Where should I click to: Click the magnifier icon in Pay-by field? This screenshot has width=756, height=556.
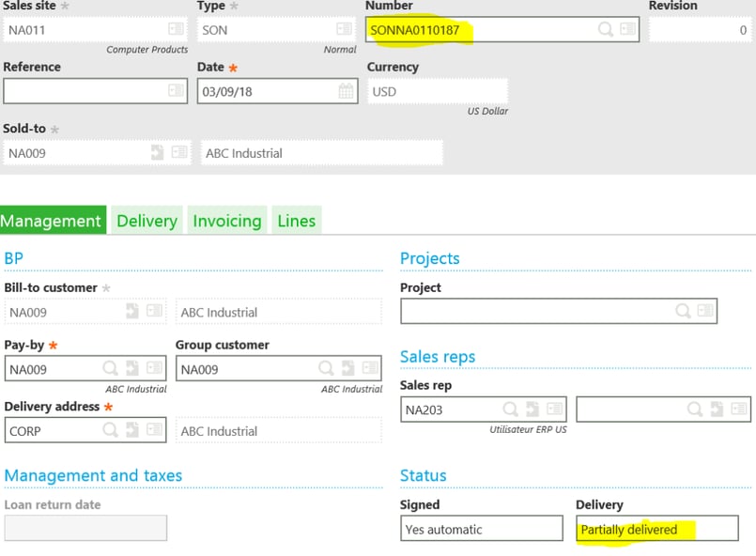111,369
